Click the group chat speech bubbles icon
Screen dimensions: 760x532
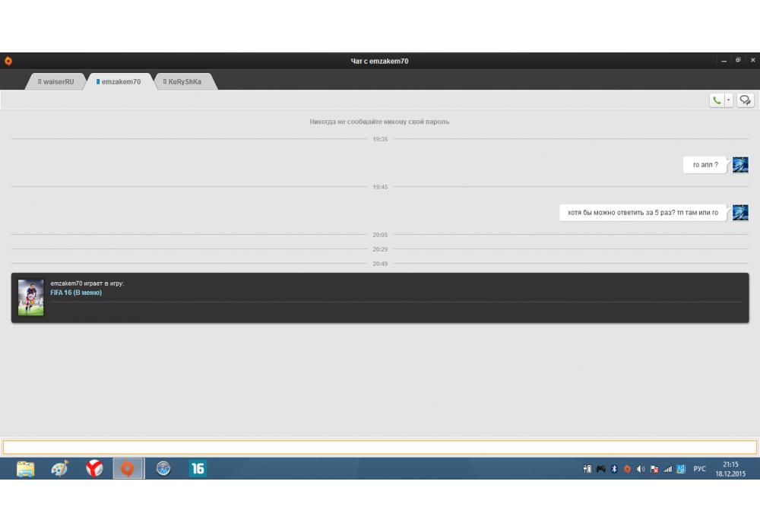click(745, 100)
